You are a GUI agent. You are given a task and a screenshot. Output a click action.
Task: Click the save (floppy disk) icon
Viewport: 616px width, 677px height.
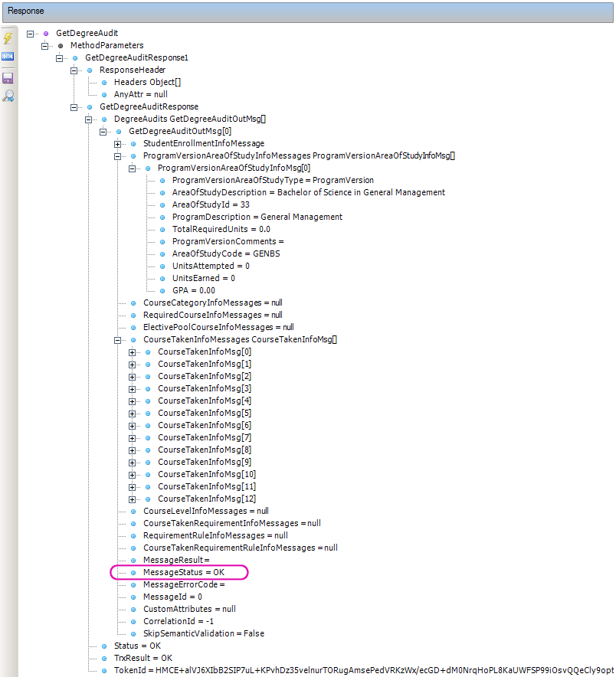(8, 78)
